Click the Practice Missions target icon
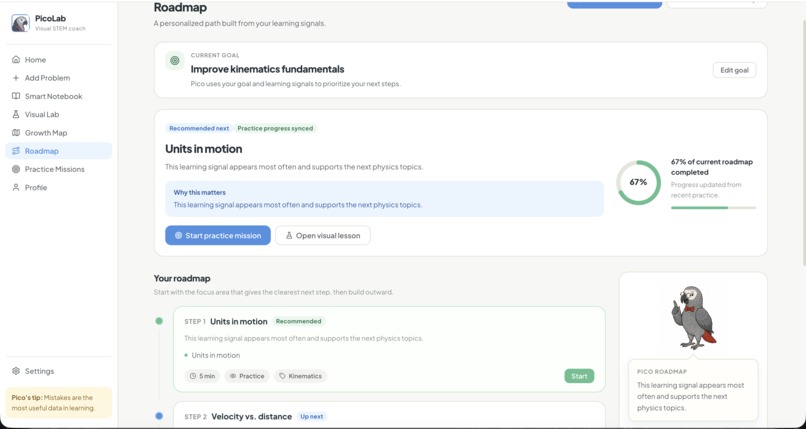The width and height of the screenshot is (806, 429). coord(16,169)
